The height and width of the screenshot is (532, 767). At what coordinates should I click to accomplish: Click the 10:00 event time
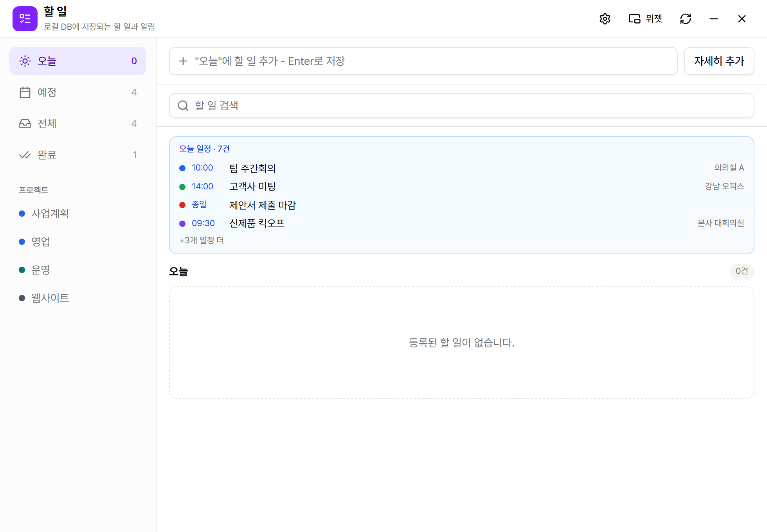click(202, 168)
